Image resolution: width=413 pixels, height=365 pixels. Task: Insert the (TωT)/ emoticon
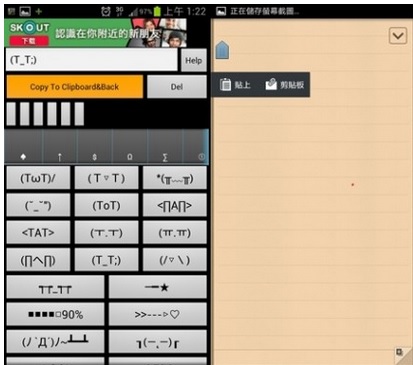click(x=38, y=178)
